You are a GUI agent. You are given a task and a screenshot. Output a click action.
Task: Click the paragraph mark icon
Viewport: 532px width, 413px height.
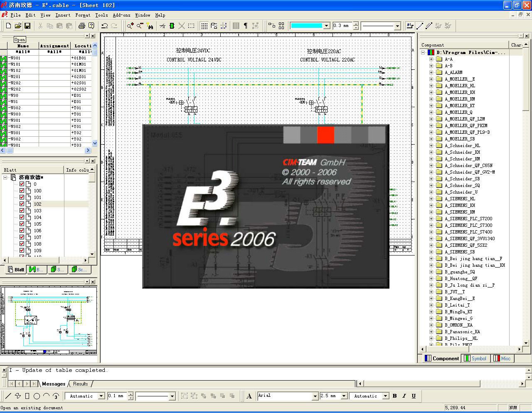[246, 26]
